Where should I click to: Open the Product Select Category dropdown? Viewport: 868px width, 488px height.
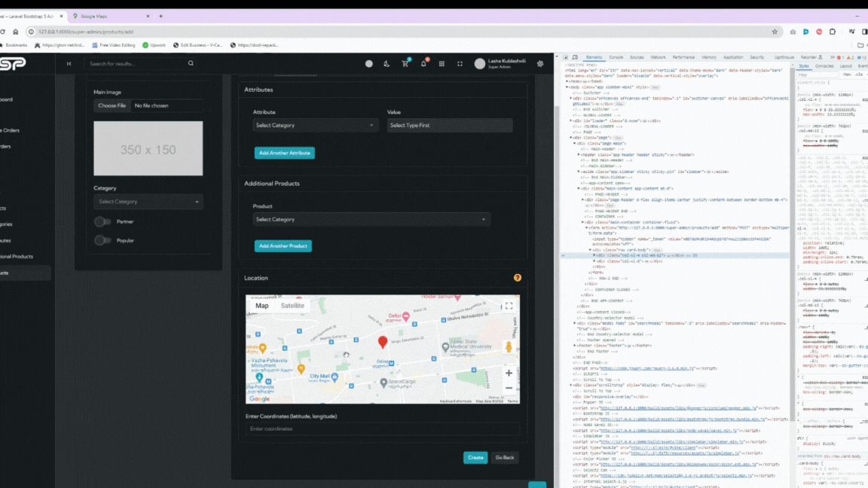371,219
